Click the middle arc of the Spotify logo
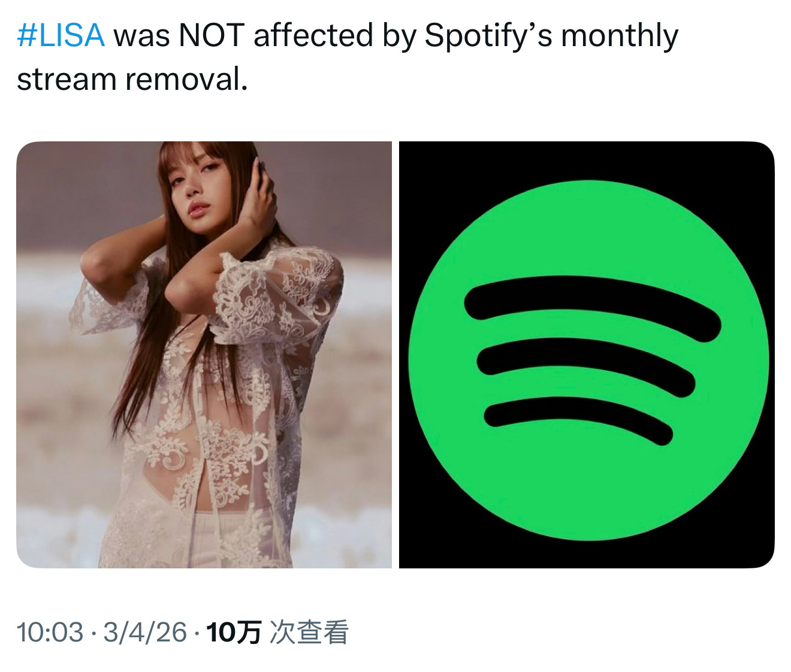 [586, 364]
